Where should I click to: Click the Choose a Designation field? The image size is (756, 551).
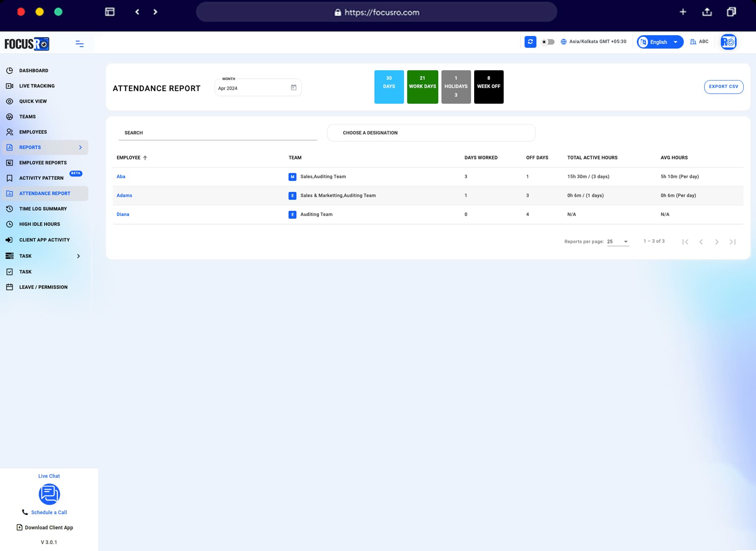click(x=431, y=132)
